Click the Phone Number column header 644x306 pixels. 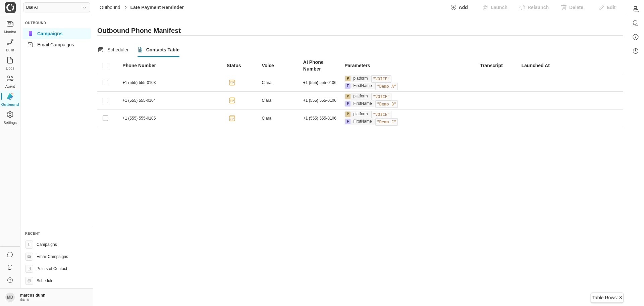139,65
